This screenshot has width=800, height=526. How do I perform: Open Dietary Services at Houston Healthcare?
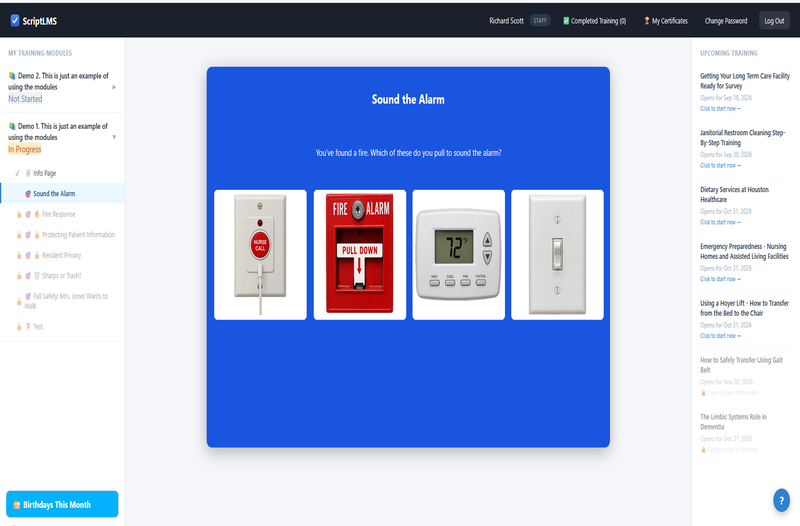734,194
